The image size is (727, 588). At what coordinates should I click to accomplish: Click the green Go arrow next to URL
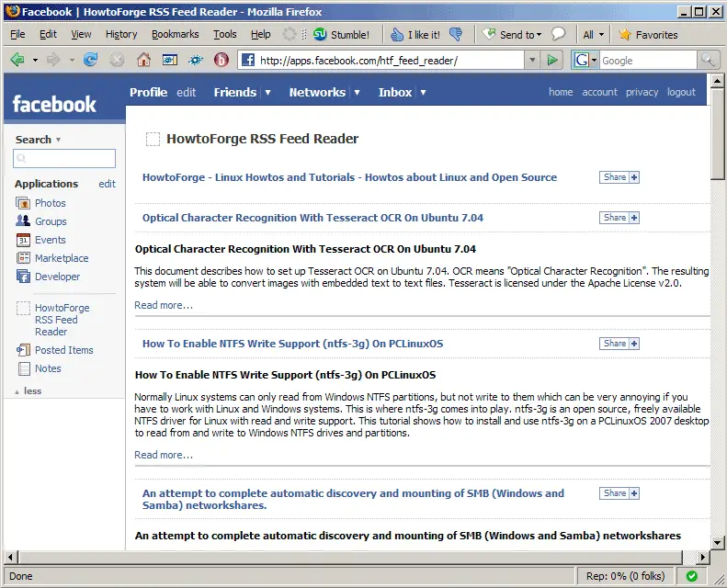pyautogui.click(x=551, y=60)
